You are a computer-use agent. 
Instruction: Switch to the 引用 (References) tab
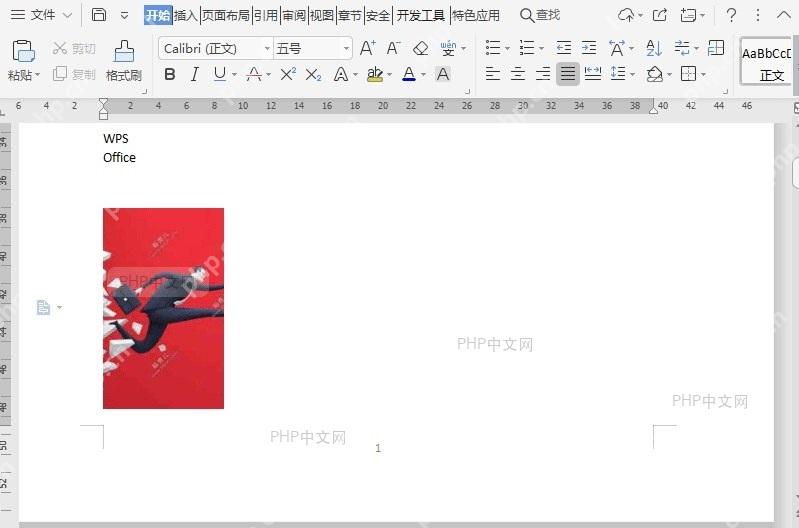point(266,15)
